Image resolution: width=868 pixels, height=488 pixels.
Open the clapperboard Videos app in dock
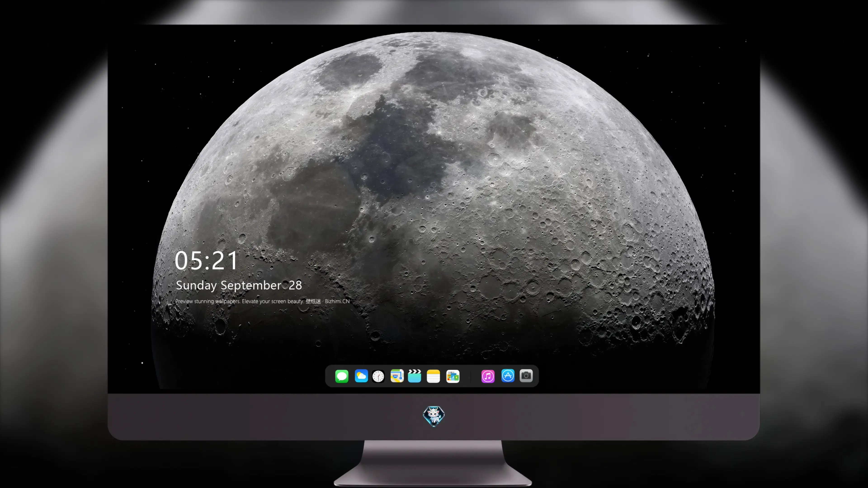click(x=415, y=376)
